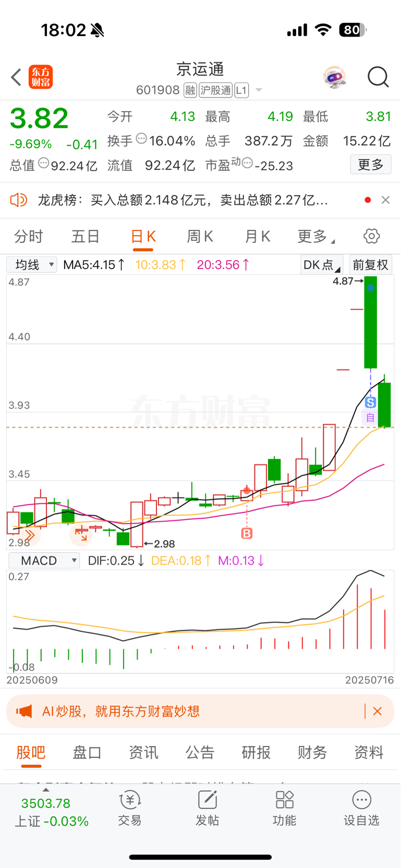Open the 前复权 adjustment selector
The height and width of the screenshot is (868, 401).
coord(371,265)
